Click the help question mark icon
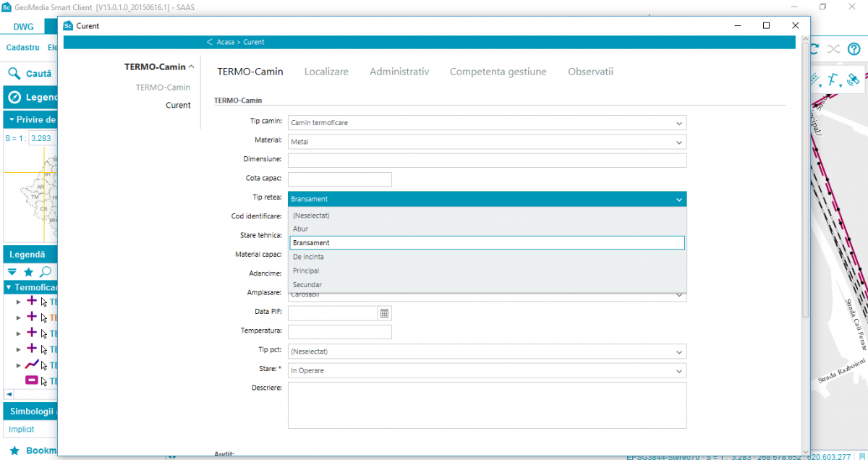The height and width of the screenshot is (460, 868). pos(854,48)
